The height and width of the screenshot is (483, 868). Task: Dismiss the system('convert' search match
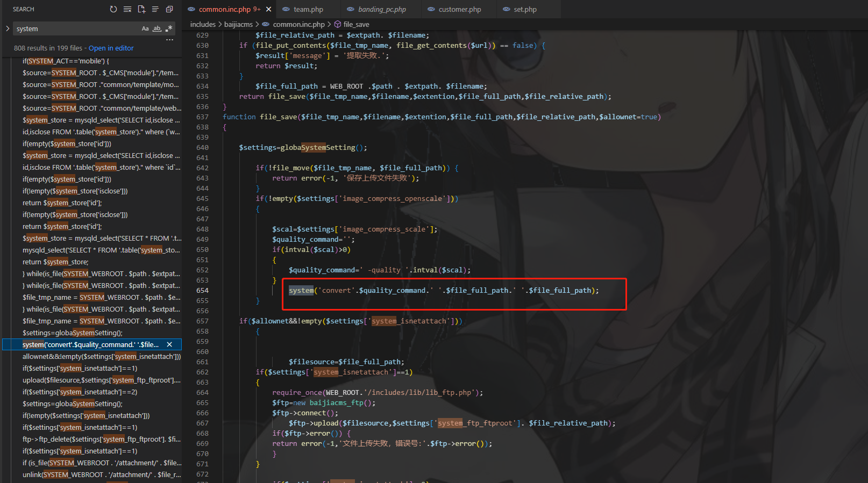coord(169,344)
